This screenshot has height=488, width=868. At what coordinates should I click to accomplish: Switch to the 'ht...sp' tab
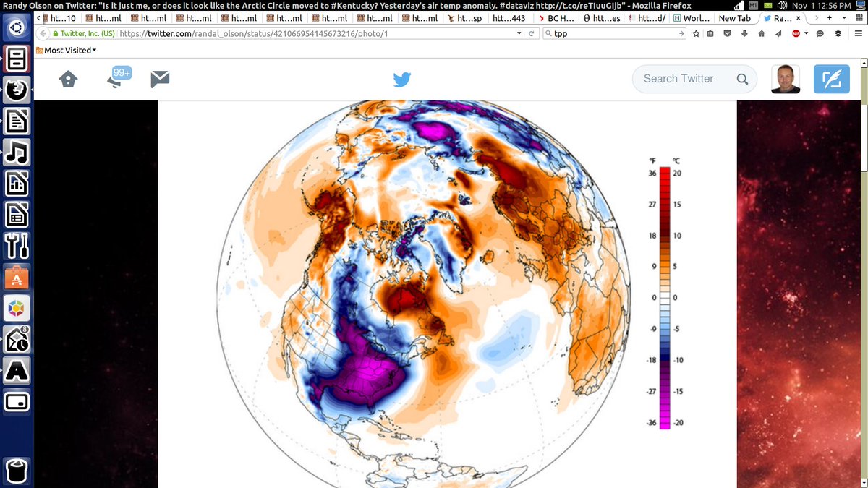click(x=464, y=18)
